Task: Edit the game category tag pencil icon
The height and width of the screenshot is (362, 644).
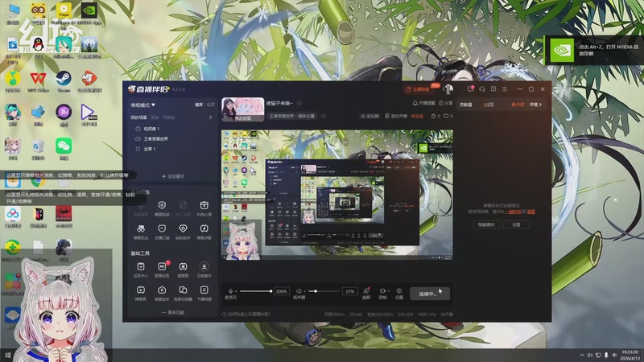Action: pos(324,116)
